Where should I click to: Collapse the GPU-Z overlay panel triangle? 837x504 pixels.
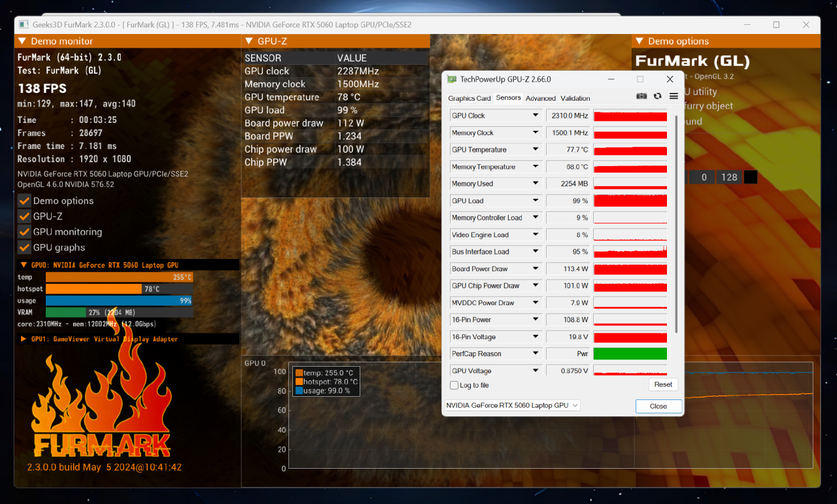click(x=249, y=41)
